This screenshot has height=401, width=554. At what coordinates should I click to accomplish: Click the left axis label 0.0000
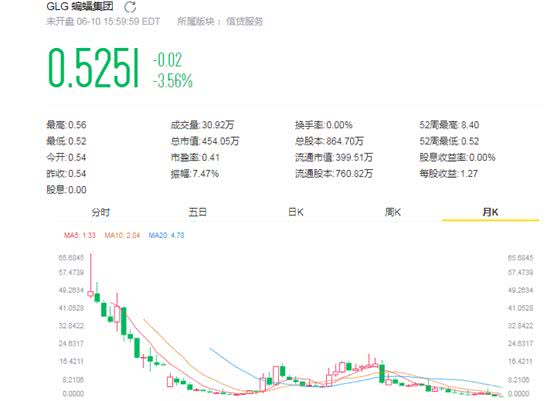(x=73, y=394)
